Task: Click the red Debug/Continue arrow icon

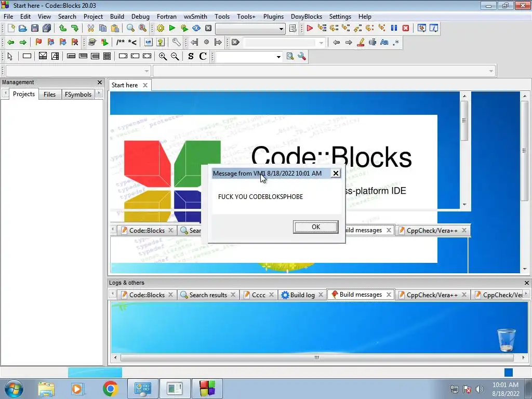Action: [310, 28]
